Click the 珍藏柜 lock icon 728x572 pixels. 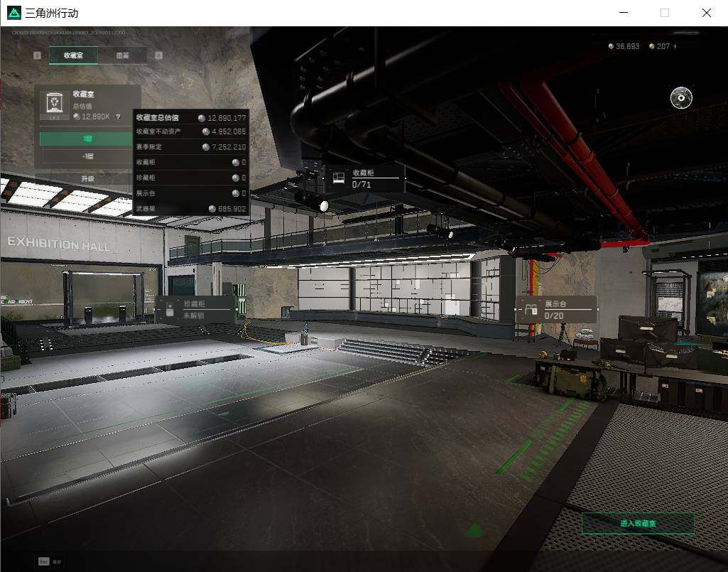tap(170, 310)
